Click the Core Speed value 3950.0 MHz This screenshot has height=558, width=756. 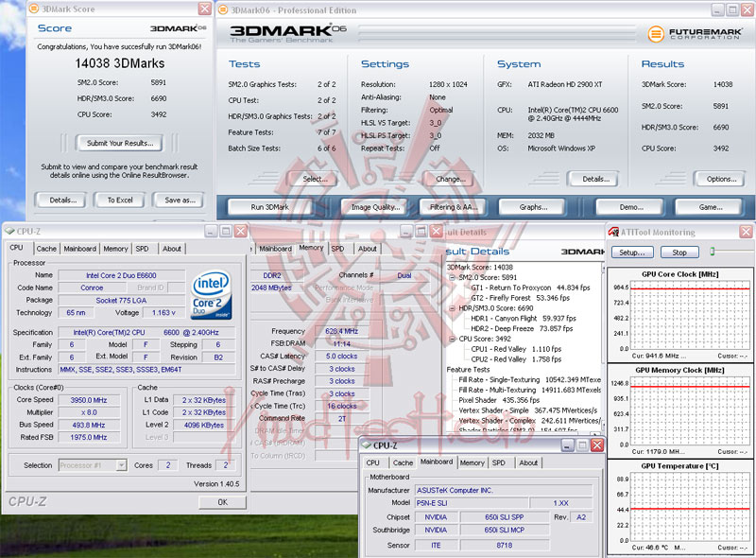(x=89, y=400)
